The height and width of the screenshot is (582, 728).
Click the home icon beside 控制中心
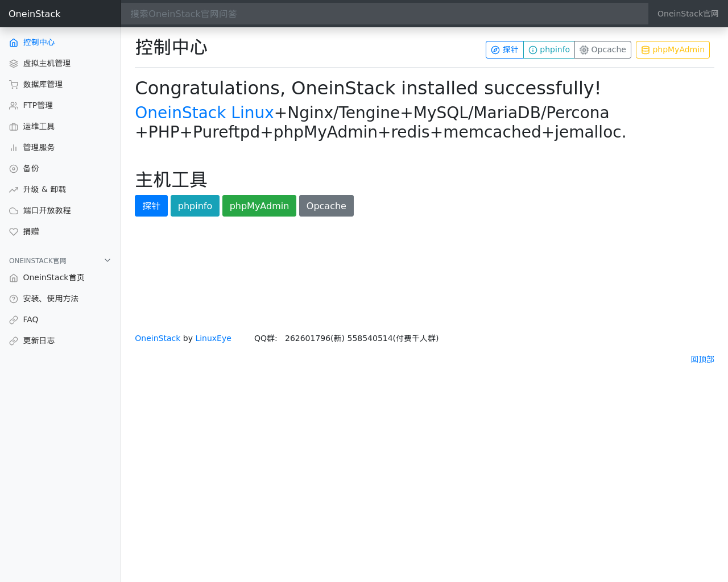point(14,43)
